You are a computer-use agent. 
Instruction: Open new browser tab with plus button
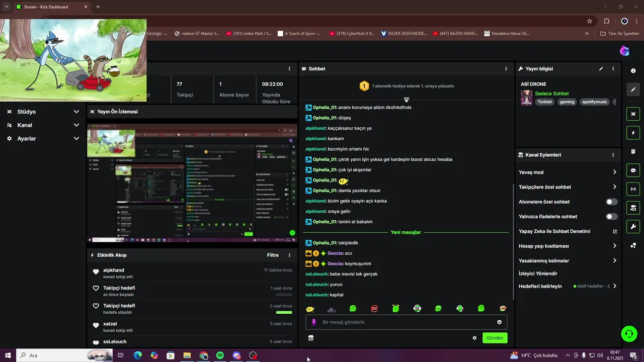point(98,7)
